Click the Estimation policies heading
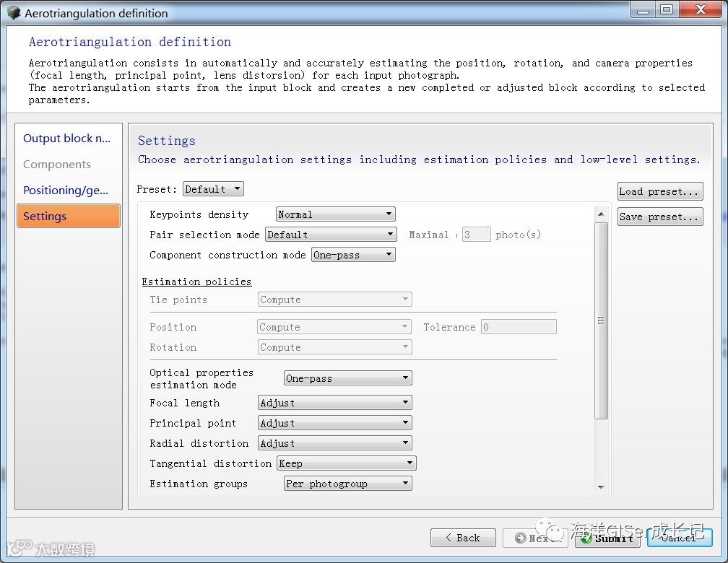The image size is (728, 563). pos(196,281)
